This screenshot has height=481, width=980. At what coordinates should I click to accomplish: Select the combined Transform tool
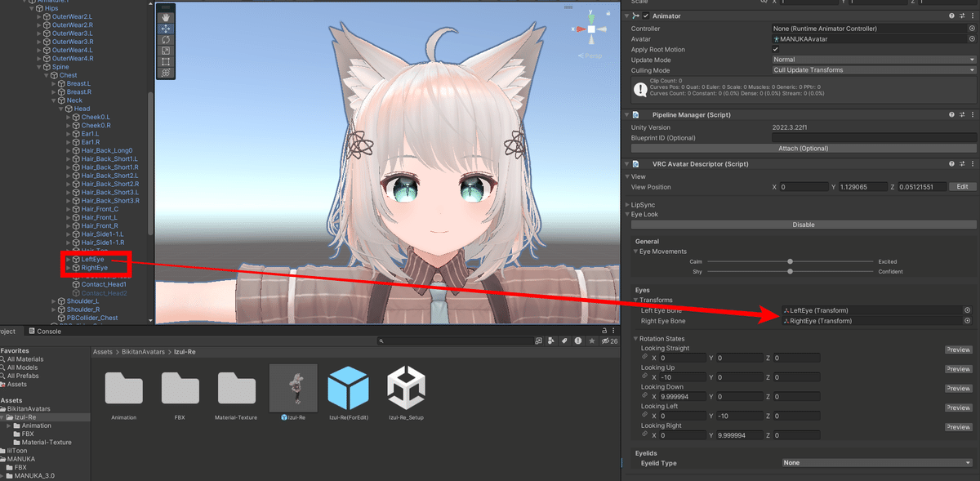(166, 73)
